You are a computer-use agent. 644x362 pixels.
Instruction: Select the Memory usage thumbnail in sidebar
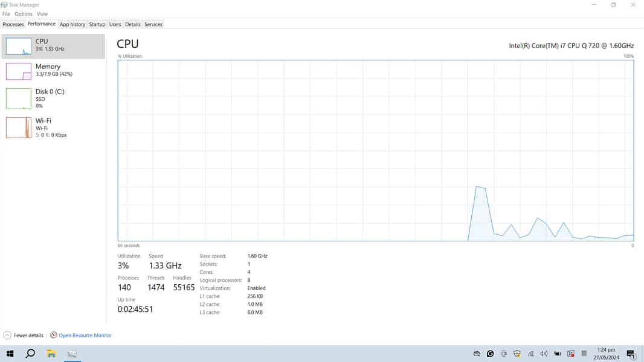pyautogui.click(x=18, y=71)
